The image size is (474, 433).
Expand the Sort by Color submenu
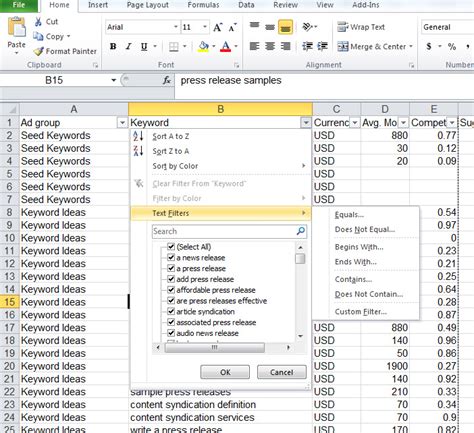[x=220, y=166]
